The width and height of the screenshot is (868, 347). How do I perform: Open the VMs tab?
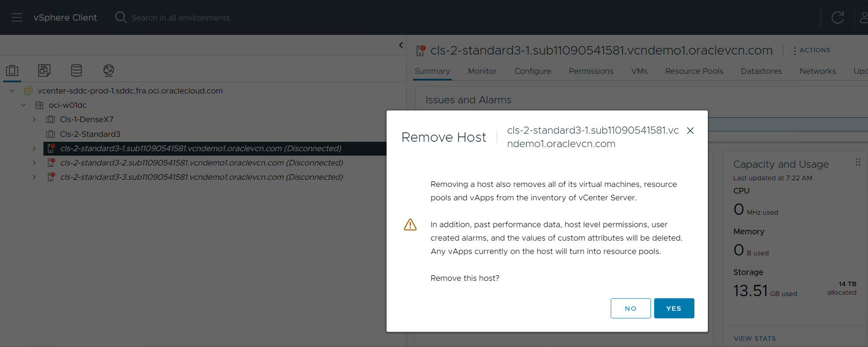click(x=639, y=71)
